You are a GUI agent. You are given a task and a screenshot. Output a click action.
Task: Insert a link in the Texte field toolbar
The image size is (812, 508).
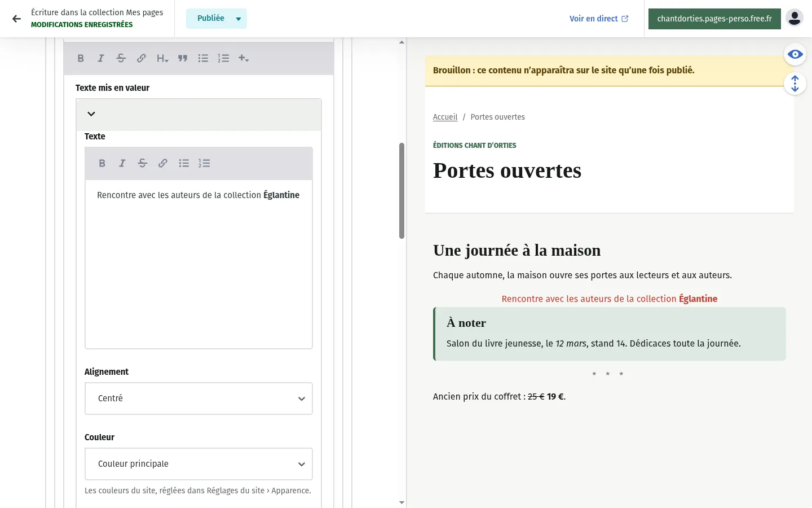tap(163, 163)
